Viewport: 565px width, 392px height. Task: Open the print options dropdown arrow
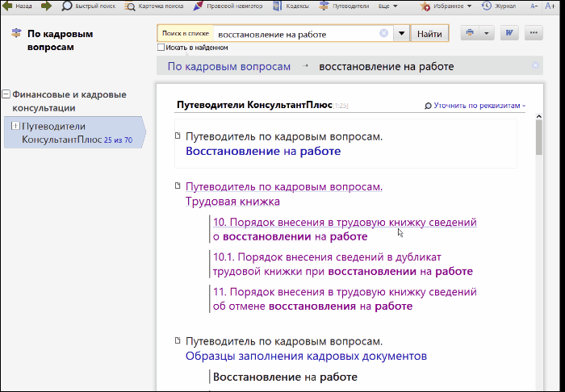[x=486, y=33]
